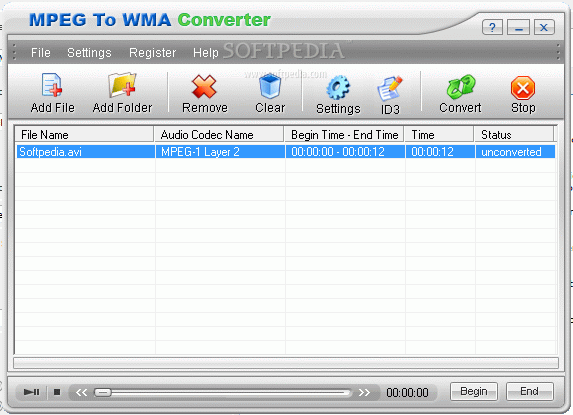This screenshot has width=573, height=415.
Task: Close the MPEG To WMA Converter window
Action: 544,27
